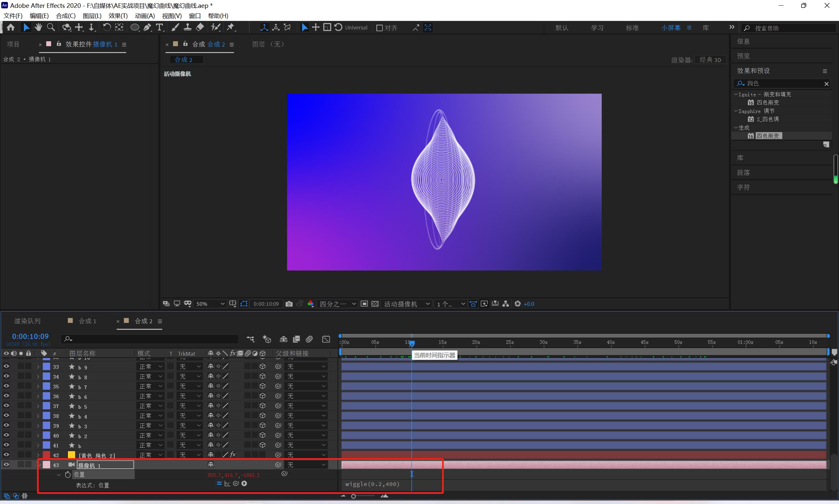Image resolution: width=839 pixels, height=504 pixels.
Task: Select the Ellipse shape tool
Action: [135, 28]
